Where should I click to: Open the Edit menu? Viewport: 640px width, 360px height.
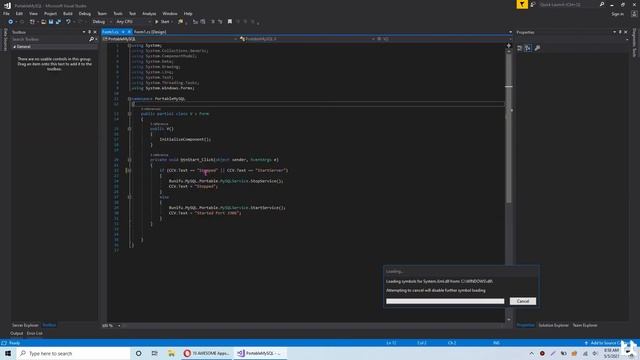[19, 13]
